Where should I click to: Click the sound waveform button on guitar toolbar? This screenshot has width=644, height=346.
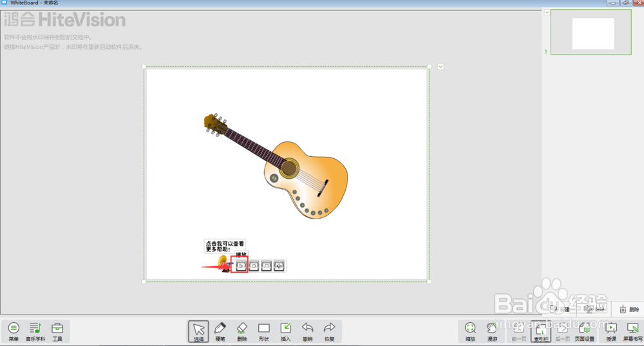coord(279,266)
